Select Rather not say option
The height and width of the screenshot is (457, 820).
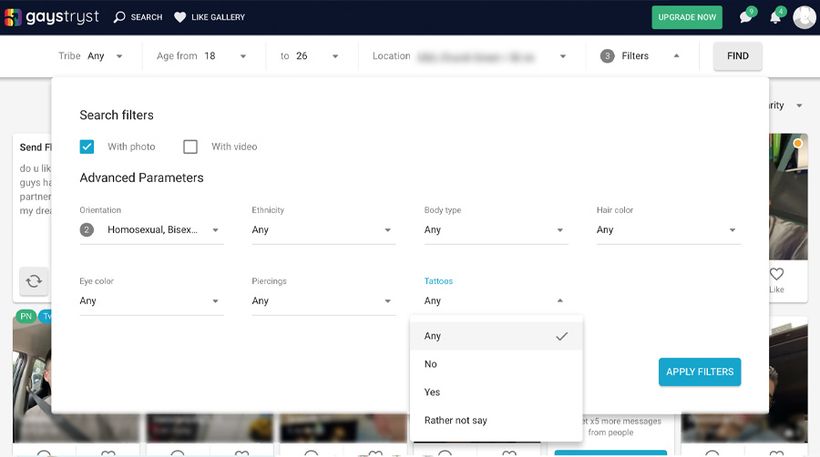pos(496,420)
